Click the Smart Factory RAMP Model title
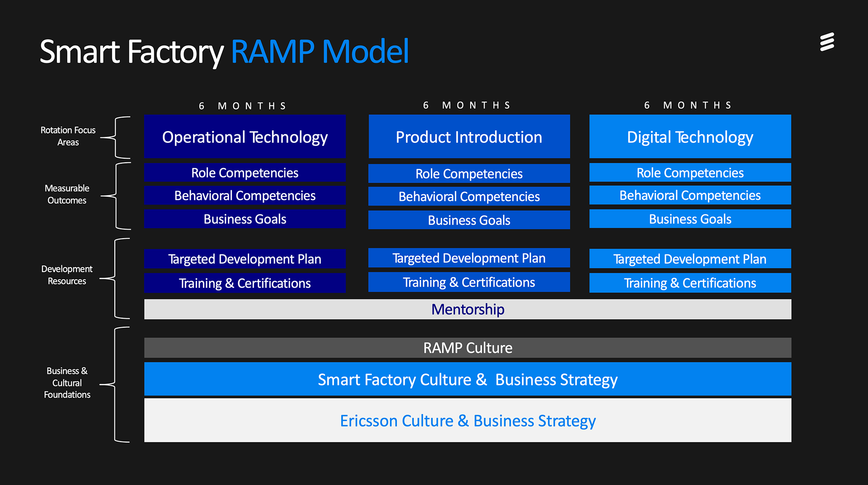The height and width of the screenshot is (485, 868). point(224,52)
